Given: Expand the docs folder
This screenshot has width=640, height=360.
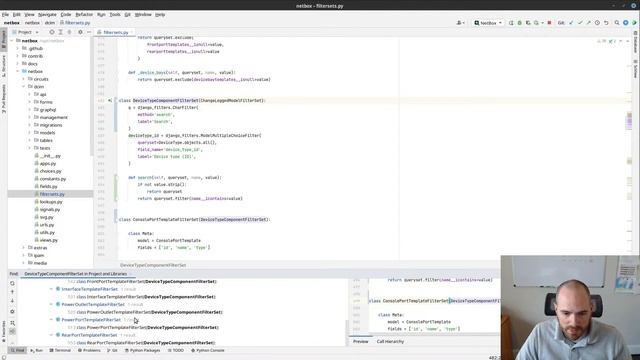Looking at the screenshot, I should [x=18, y=64].
